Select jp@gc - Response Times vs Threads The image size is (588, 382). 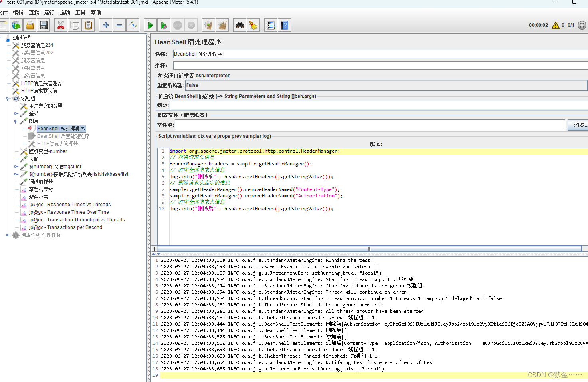tap(70, 205)
